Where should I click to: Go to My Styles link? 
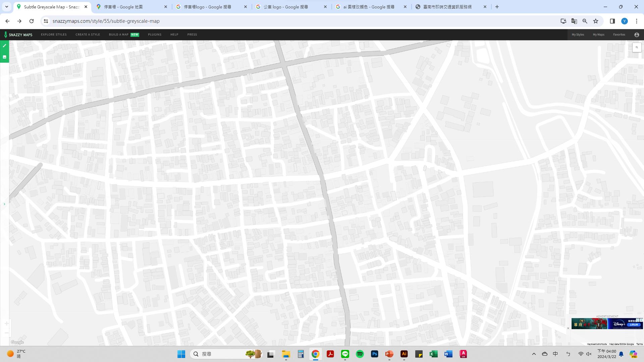point(578,35)
